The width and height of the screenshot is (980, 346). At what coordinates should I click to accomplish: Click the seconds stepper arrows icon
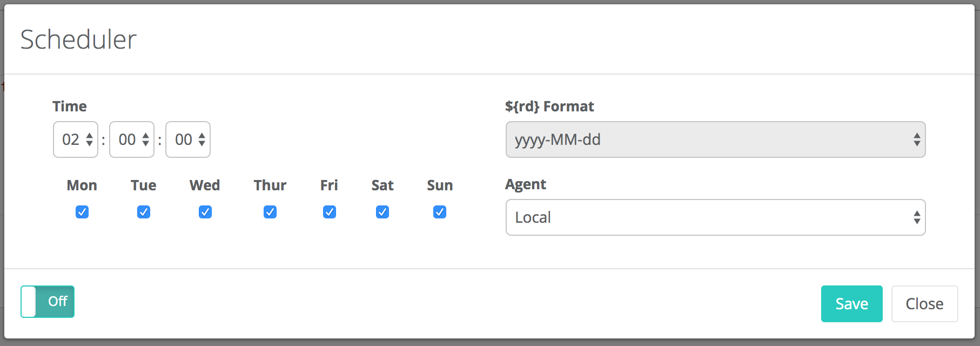coord(202,139)
